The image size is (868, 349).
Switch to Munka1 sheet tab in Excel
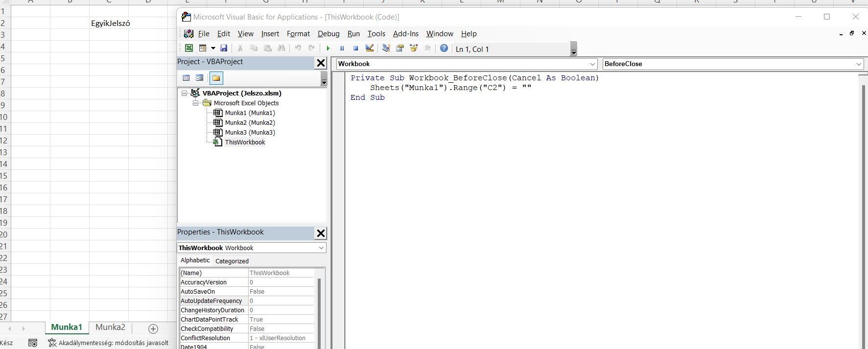pyautogui.click(x=67, y=327)
